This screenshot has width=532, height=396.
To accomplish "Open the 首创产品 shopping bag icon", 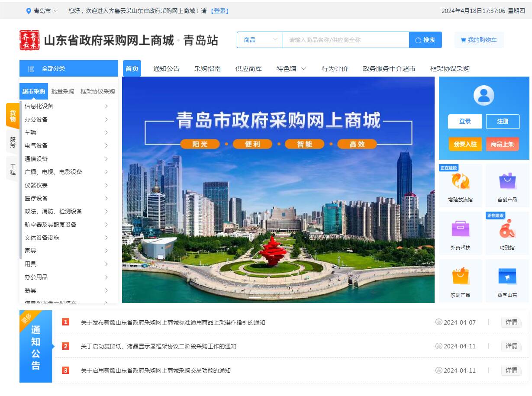I will [x=507, y=182].
